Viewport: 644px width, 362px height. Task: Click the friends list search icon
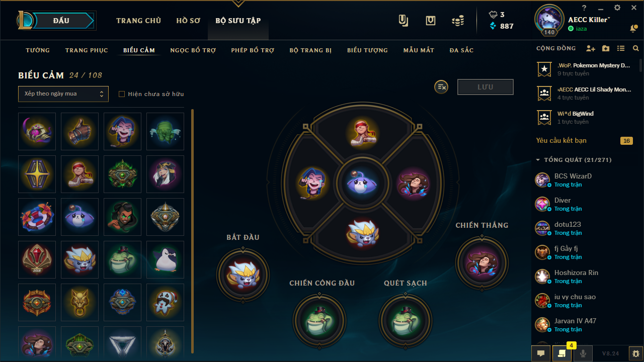[636, 49]
